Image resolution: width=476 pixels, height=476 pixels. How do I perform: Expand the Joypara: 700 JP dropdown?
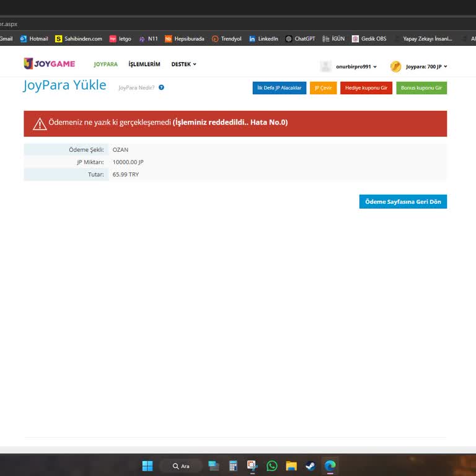[426, 66]
